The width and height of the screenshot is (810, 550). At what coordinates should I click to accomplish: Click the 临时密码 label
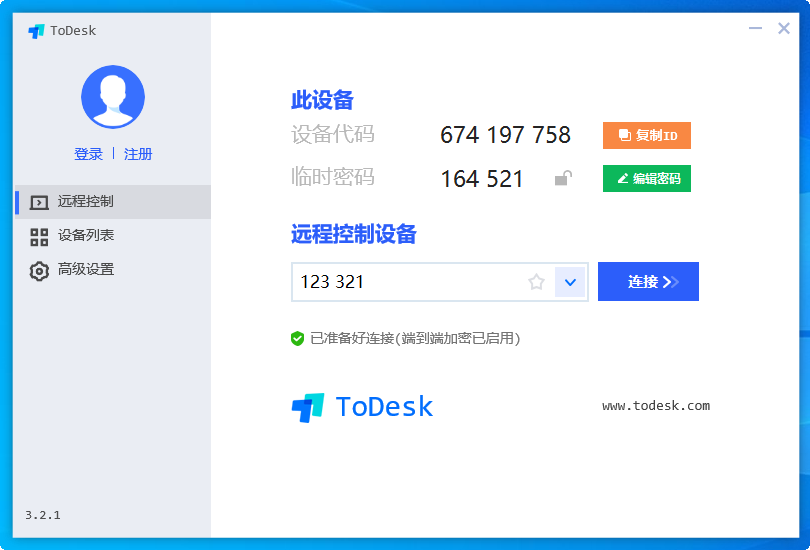coord(333,177)
